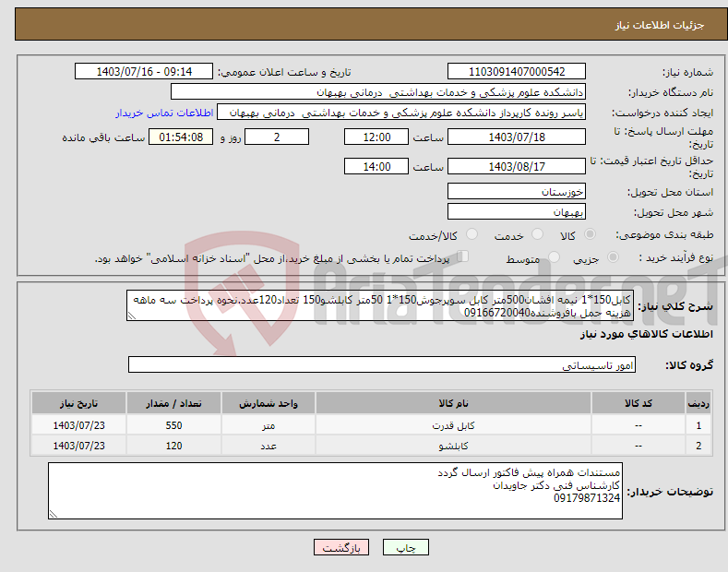Viewport: 728px width, 572px height.
Task: Select the جزیی purchase type radio
Action: pos(613,256)
